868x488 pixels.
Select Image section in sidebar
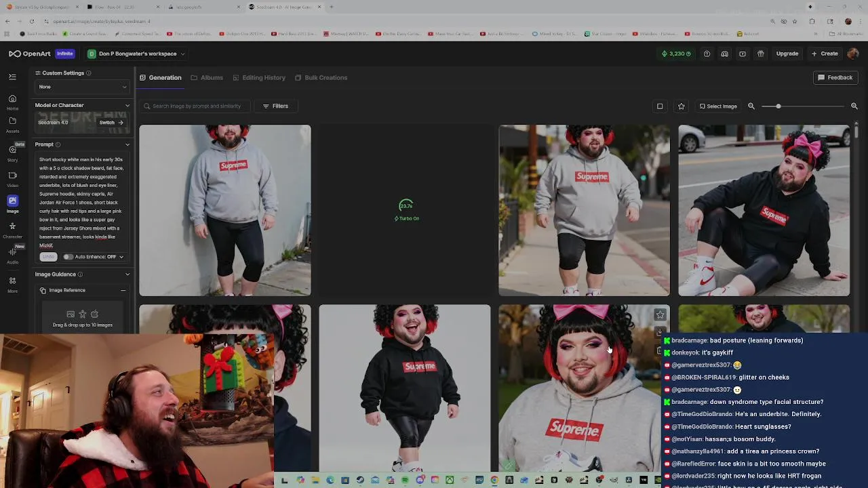pos(12,204)
